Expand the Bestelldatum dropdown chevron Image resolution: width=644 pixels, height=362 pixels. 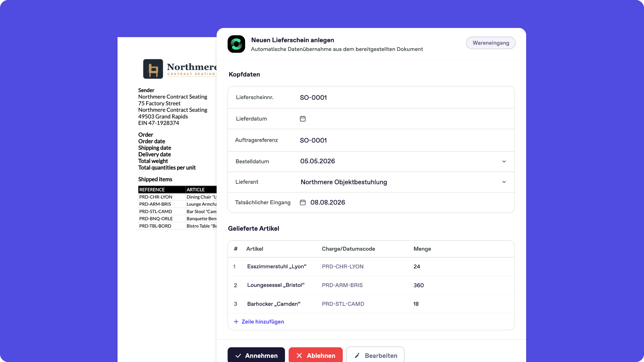504,161
